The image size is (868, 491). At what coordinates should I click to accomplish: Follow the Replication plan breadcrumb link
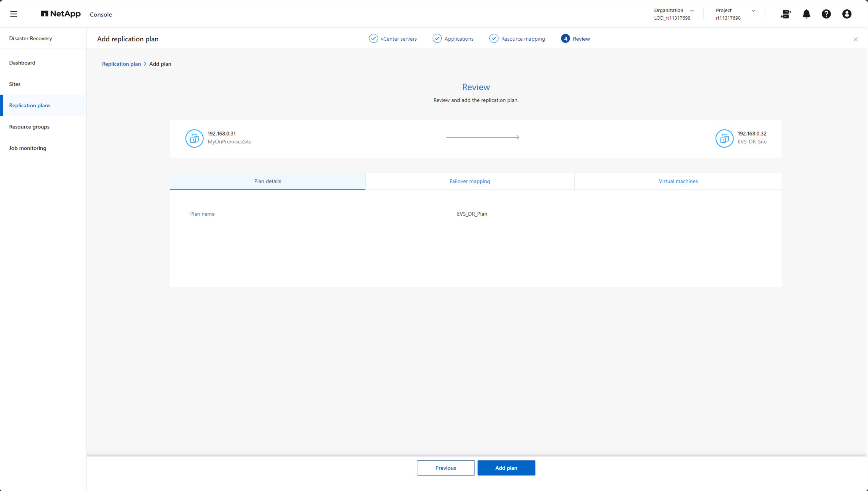pyautogui.click(x=121, y=64)
